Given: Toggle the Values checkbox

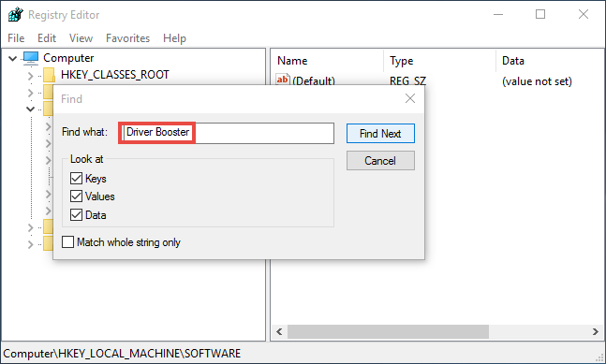Looking at the screenshot, I should [76, 197].
